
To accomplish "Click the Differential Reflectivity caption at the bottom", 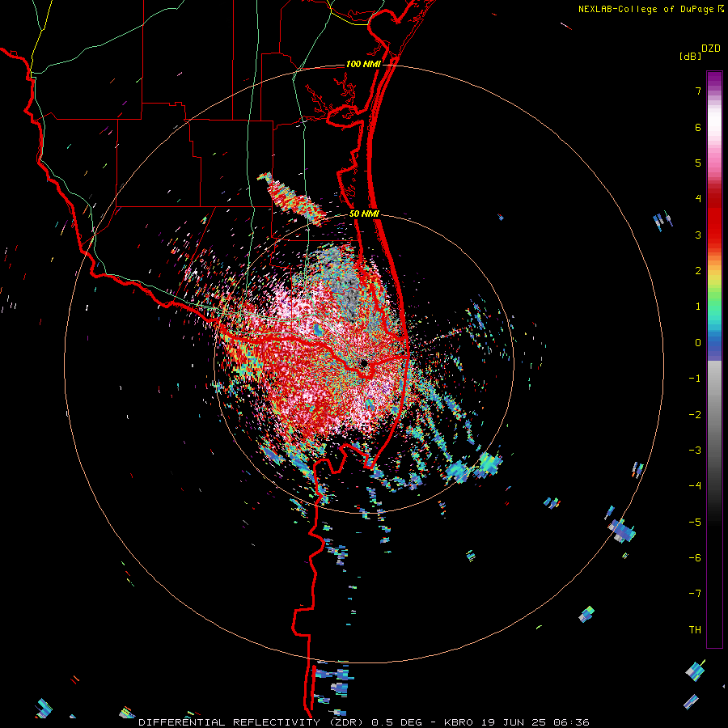I will tap(363, 722).
